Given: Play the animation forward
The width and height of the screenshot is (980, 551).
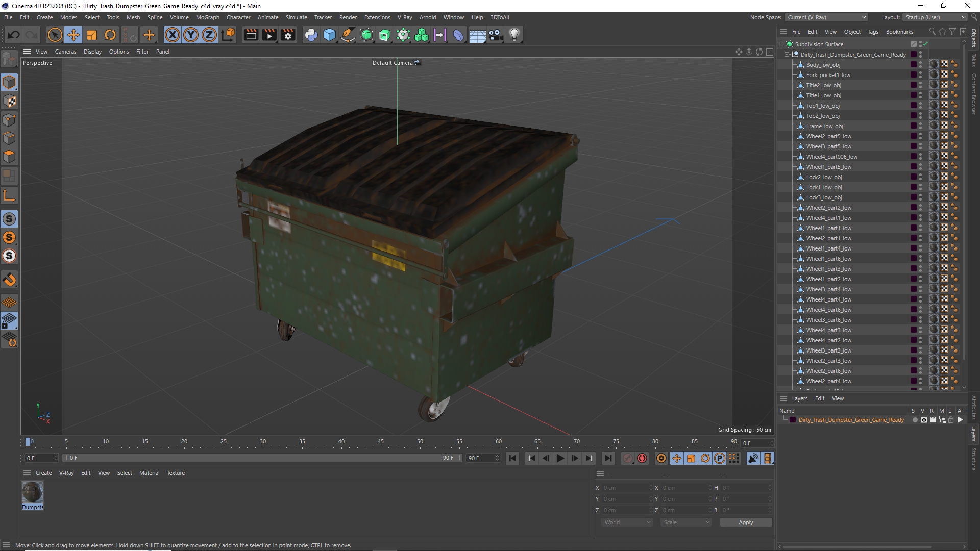Looking at the screenshot, I should click(560, 458).
